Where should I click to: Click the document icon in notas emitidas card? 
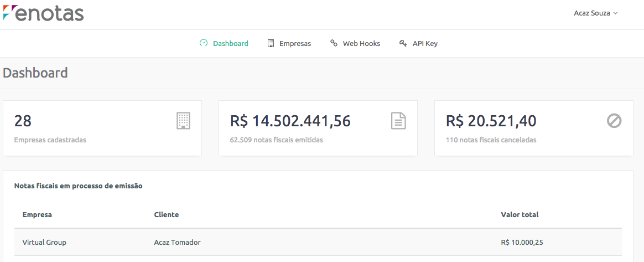(398, 121)
